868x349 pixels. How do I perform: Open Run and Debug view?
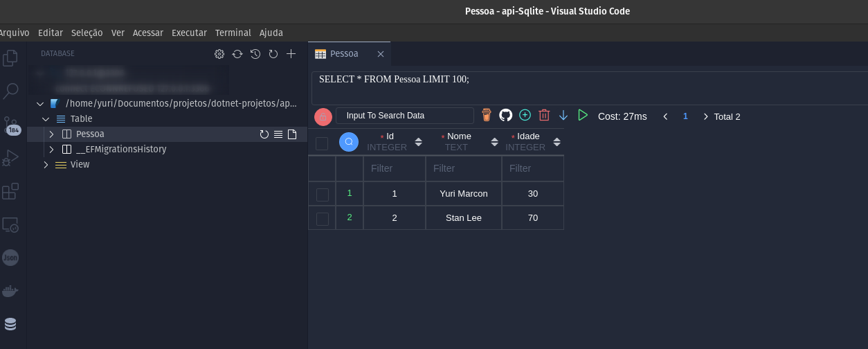coord(10,158)
